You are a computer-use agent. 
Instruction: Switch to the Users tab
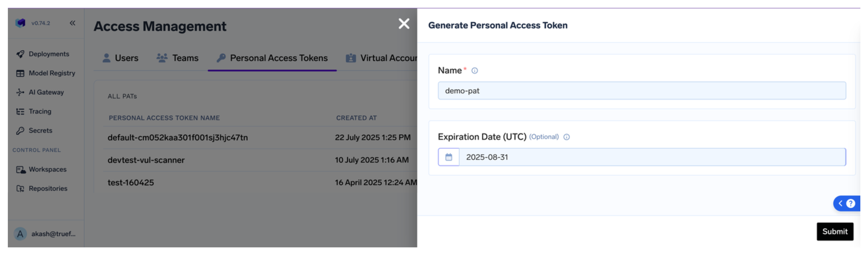120,58
